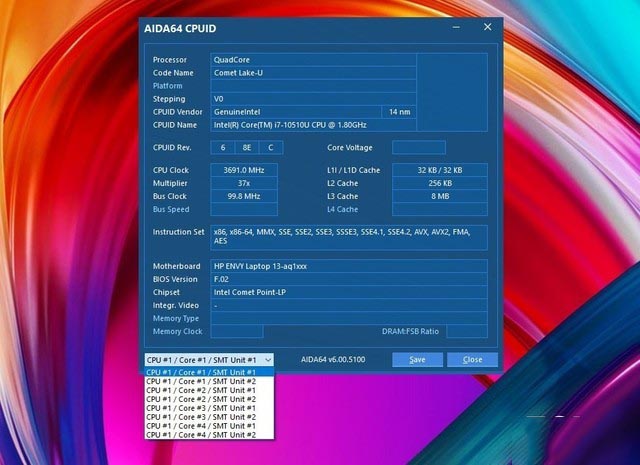Click the empty Memory Type field

tap(349, 318)
